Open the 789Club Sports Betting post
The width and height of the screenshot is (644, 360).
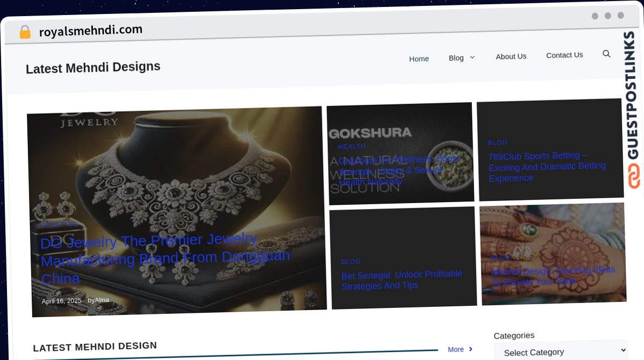(547, 167)
